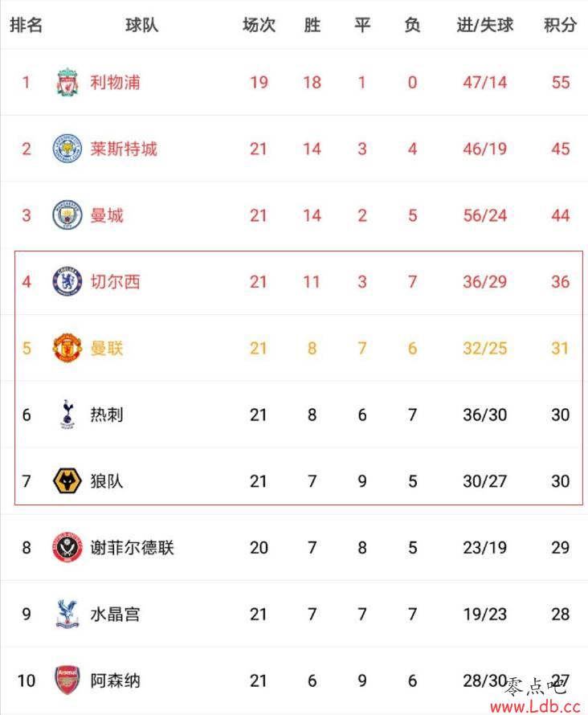Screen dimensions: 588x715
Task: Click the 排名 rank column header
Action: (x=26, y=25)
